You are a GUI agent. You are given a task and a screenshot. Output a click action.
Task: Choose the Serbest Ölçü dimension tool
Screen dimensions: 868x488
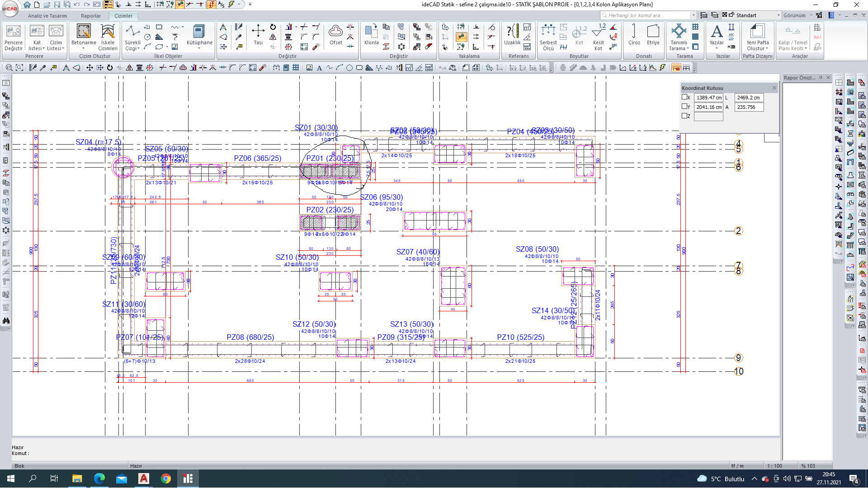[548, 37]
